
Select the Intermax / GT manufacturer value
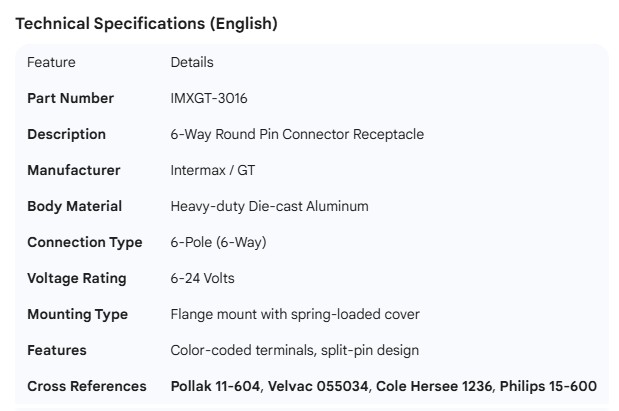213,170
